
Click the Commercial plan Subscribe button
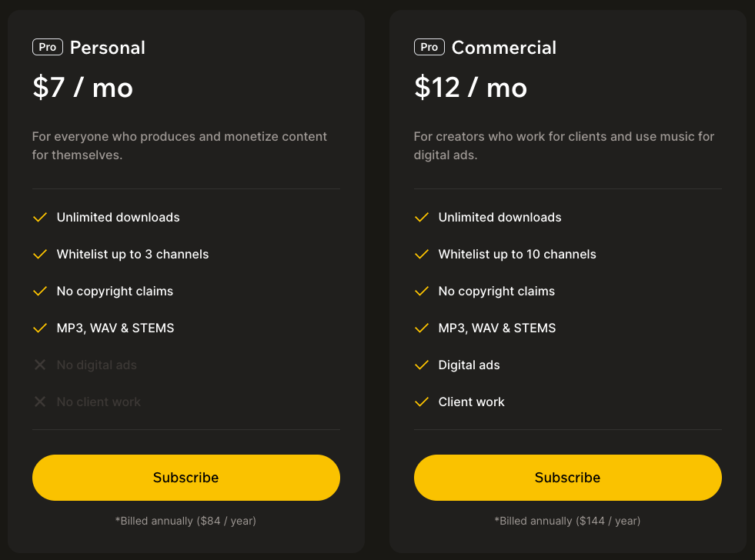coord(567,478)
